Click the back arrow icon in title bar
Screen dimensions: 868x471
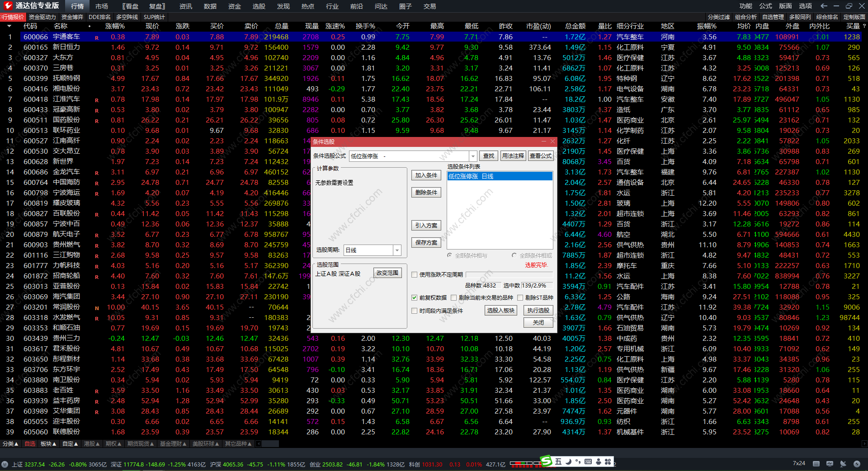[824, 6]
